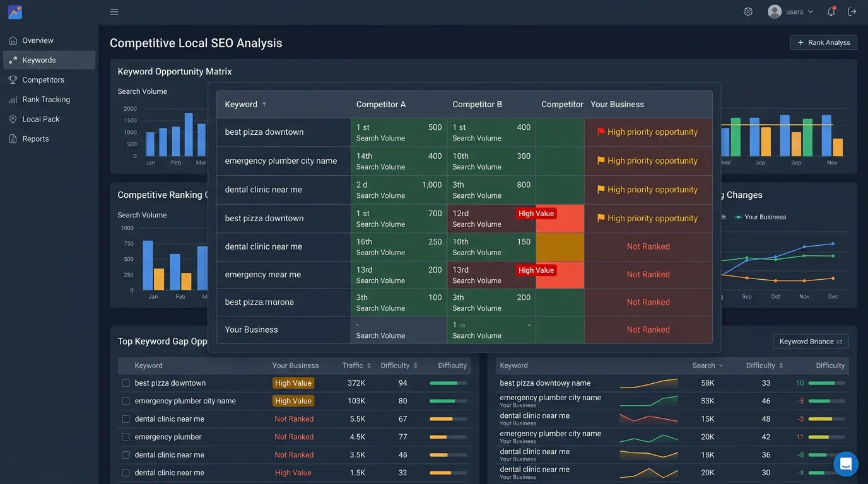The height and width of the screenshot is (484, 868).
Task: Select the checkbox in the 1.5K traffic row
Action: 126,473
